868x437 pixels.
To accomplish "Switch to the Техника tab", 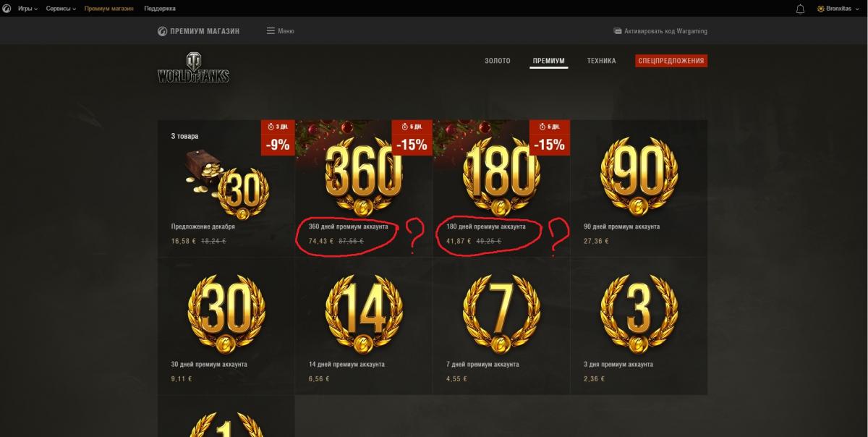I will click(602, 61).
